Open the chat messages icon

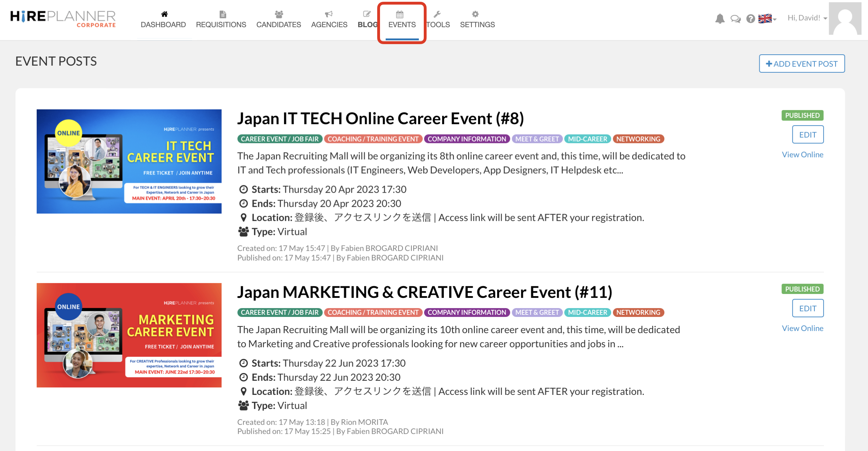pyautogui.click(x=735, y=19)
